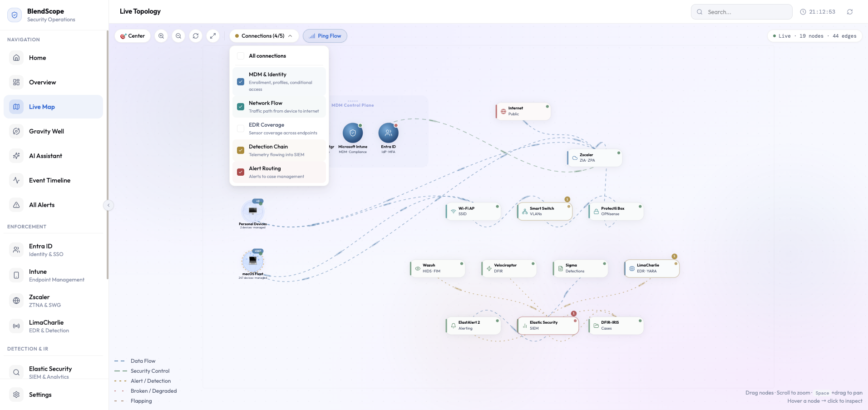Open the Zscaler ZIA-ZPA node
Viewport: 868px width, 410px height.
[594, 158]
